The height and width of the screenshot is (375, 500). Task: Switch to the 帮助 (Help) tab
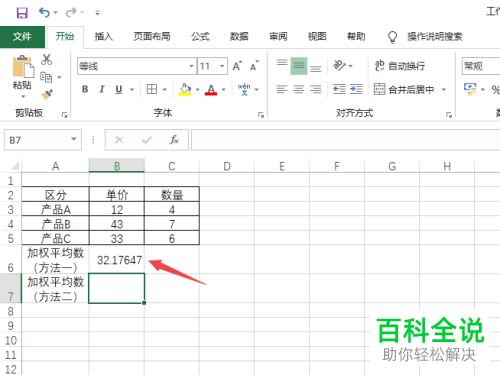356,36
